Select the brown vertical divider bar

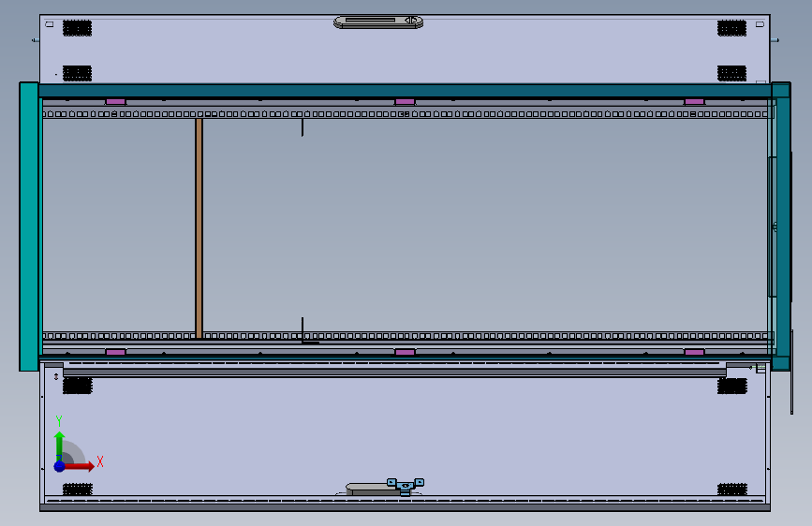pyautogui.click(x=199, y=227)
